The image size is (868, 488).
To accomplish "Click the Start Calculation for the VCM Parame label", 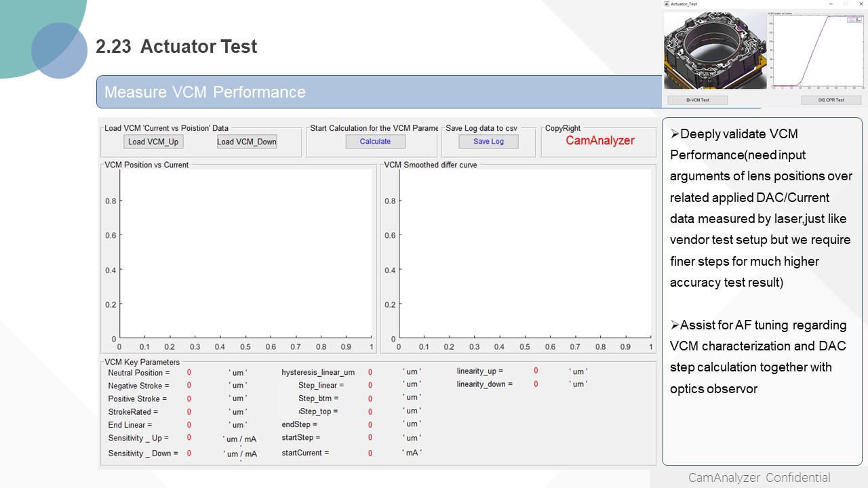I will (374, 127).
